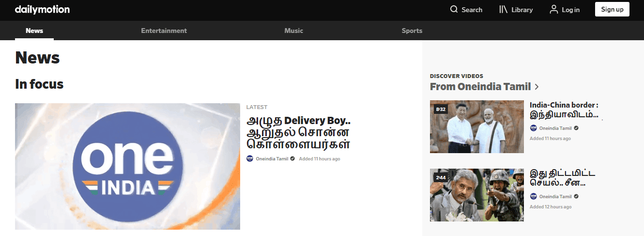This screenshot has height=236, width=644.
Task: Open the Library icon in header
Action: (503, 10)
